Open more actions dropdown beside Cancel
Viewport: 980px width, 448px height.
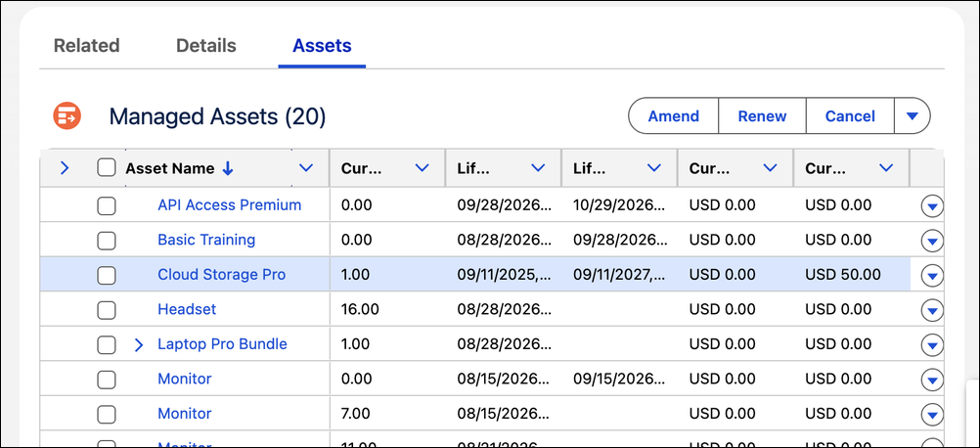912,116
